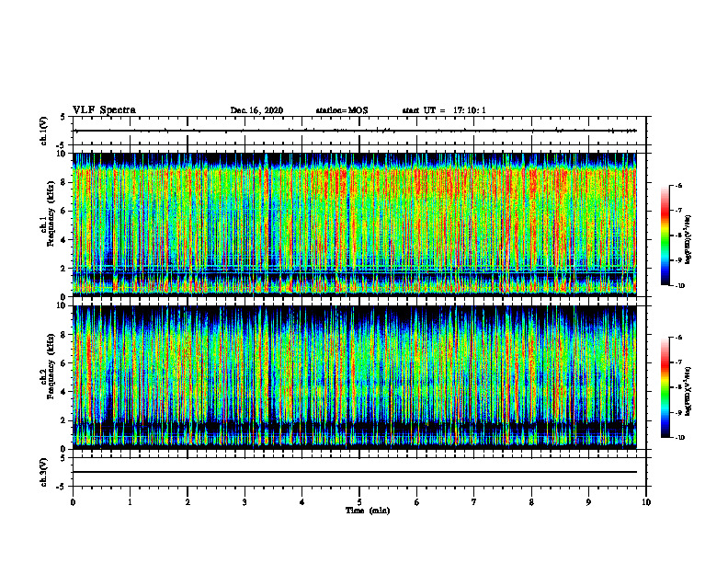Click the ch.2 spectrogram panel
Image resolution: width=728 pixels, height=563 pixels.
(x=355, y=377)
